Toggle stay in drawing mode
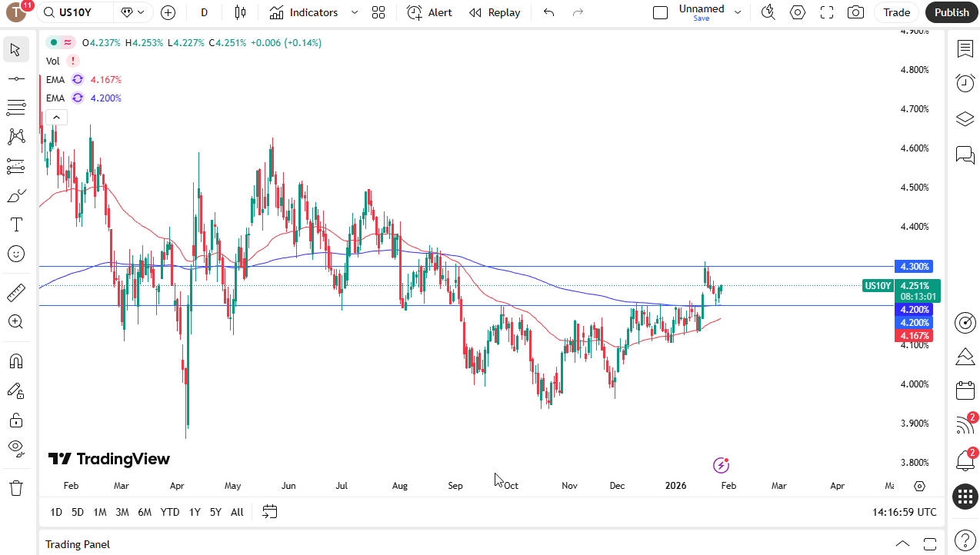The height and width of the screenshot is (555, 980). click(15, 390)
